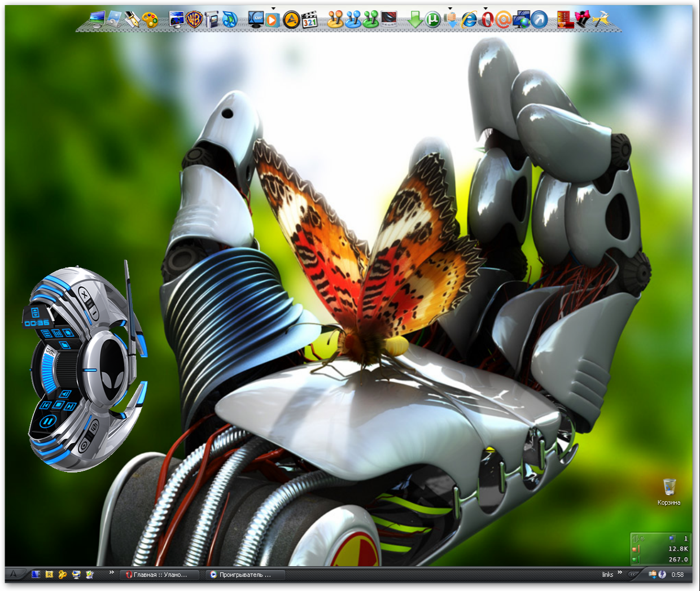The image size is (700, 591).
Task: Click the Warner Bros dock icon
Action: 194,20
